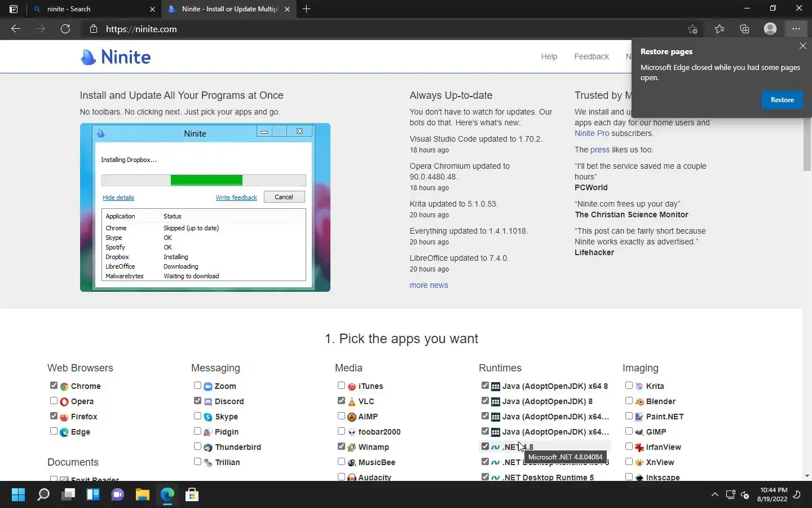
Task: Follow the press link
Action: [x=600, y=150]
